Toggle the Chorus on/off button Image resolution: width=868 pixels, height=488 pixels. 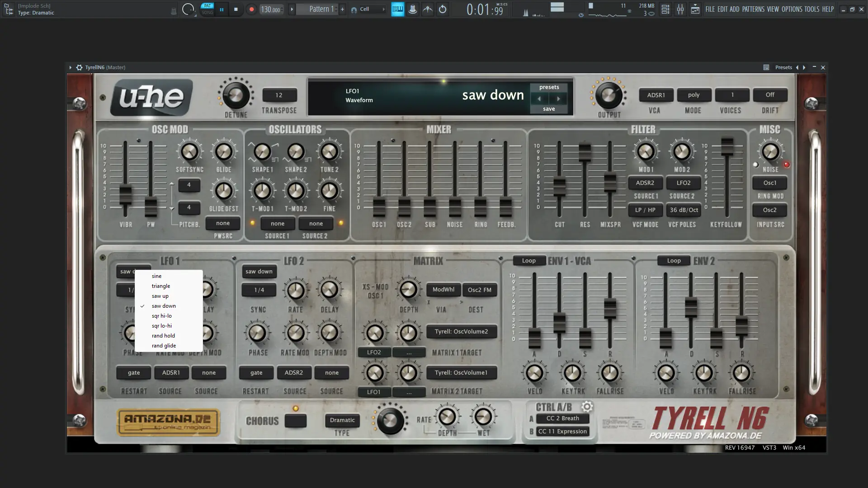[x=296, y=421]
